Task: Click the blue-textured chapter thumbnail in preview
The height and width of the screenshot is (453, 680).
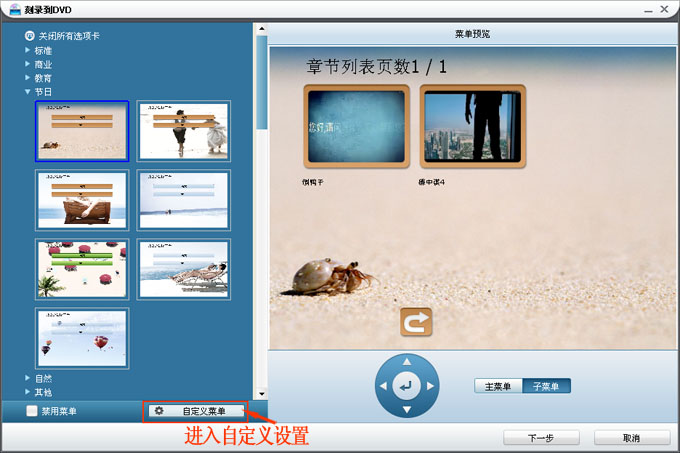Action: click(x=356, y=126)
